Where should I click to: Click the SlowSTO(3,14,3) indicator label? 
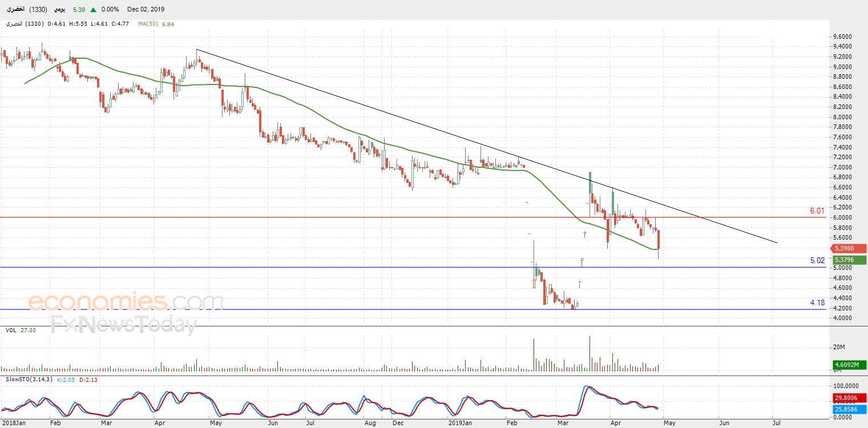(29, 379)
